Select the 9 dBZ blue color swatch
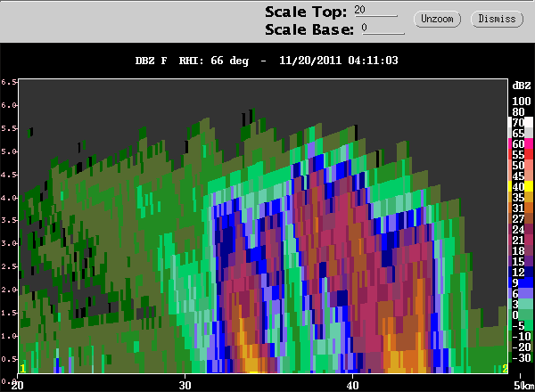This screenshot has height=392, width=535. pos(521,282)
